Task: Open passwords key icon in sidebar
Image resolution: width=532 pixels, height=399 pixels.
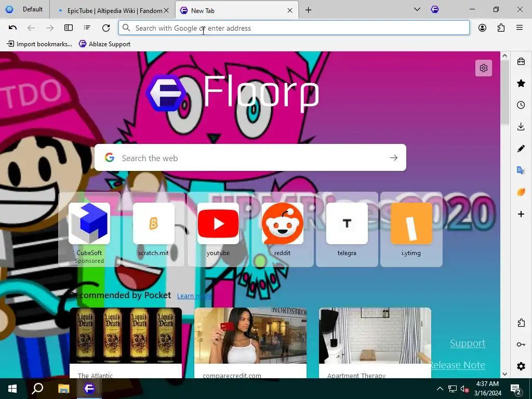Action: tap(521, 344)
